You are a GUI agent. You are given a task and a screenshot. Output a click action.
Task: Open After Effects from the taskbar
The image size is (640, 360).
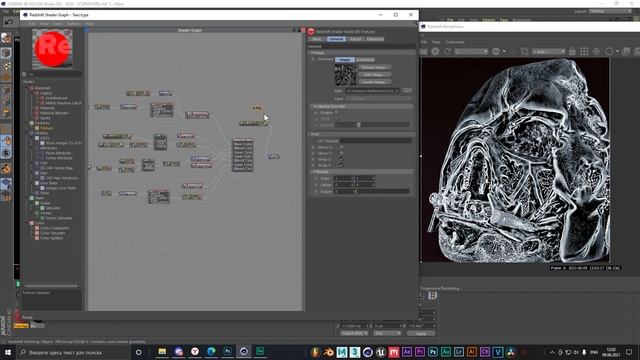tap(407, 352)
